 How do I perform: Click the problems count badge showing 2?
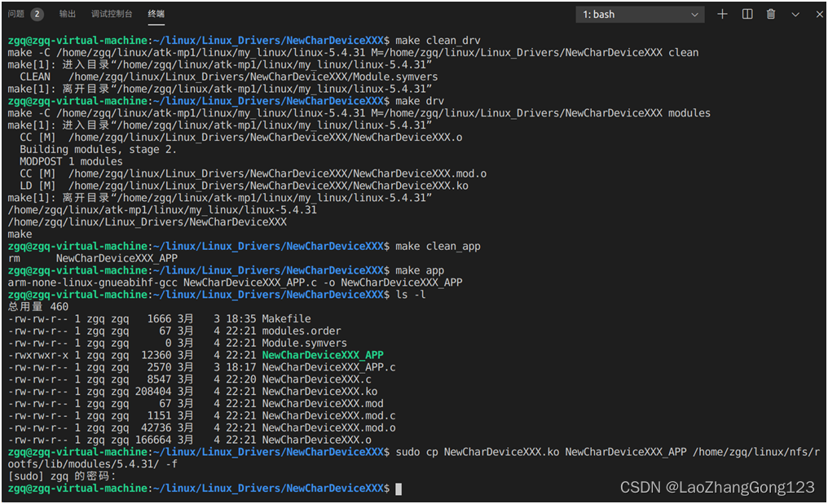click(x=37, y=14)
